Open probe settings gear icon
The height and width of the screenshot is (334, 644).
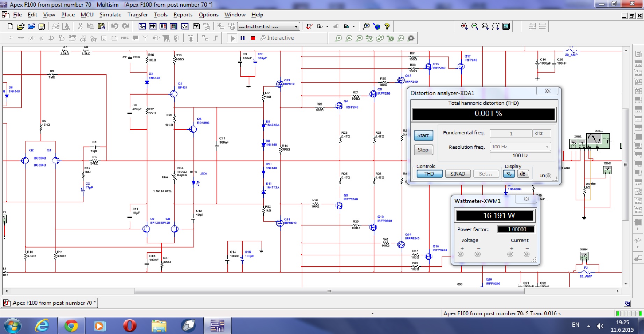(411, 38)
